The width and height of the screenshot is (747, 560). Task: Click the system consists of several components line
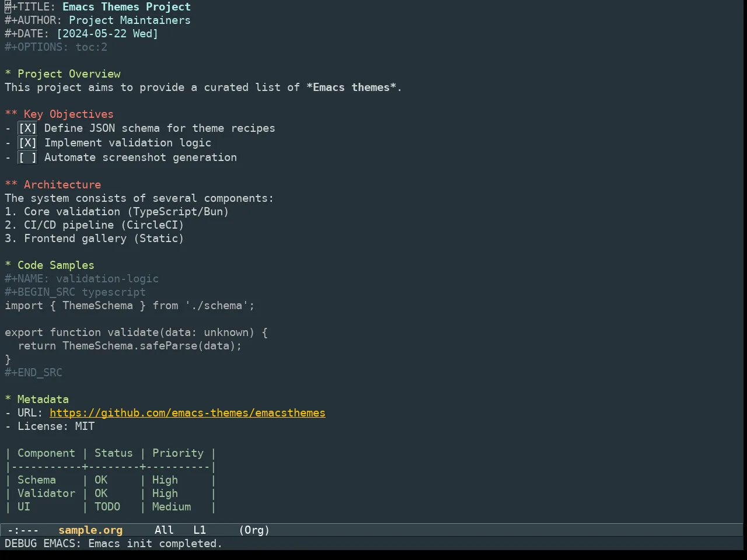(x=139, y=198)
